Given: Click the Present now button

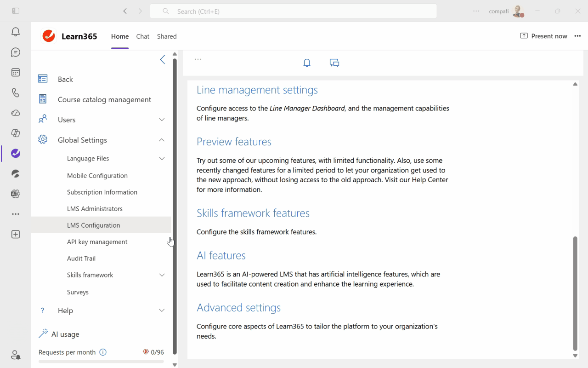Looking at the screenshot, I should 543,36.
